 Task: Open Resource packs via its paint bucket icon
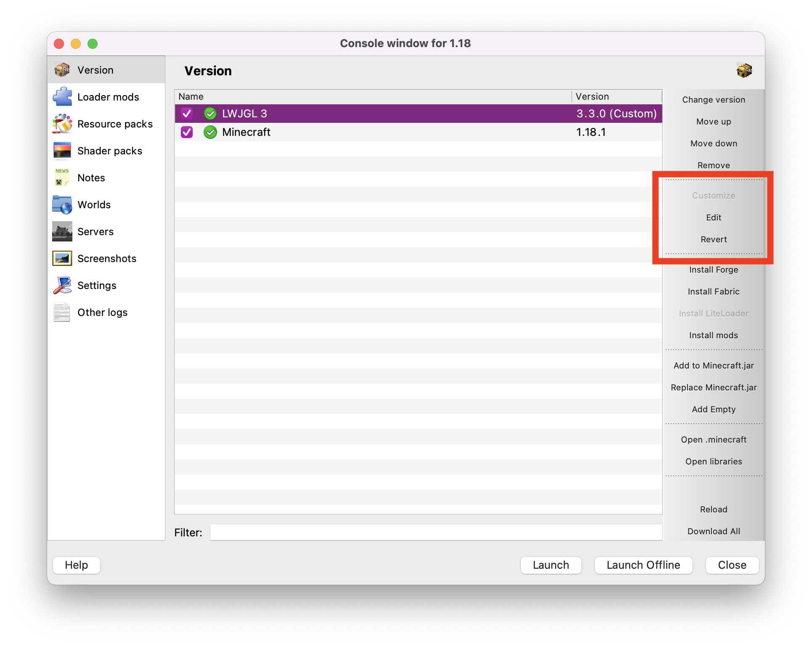pos(62,124)
